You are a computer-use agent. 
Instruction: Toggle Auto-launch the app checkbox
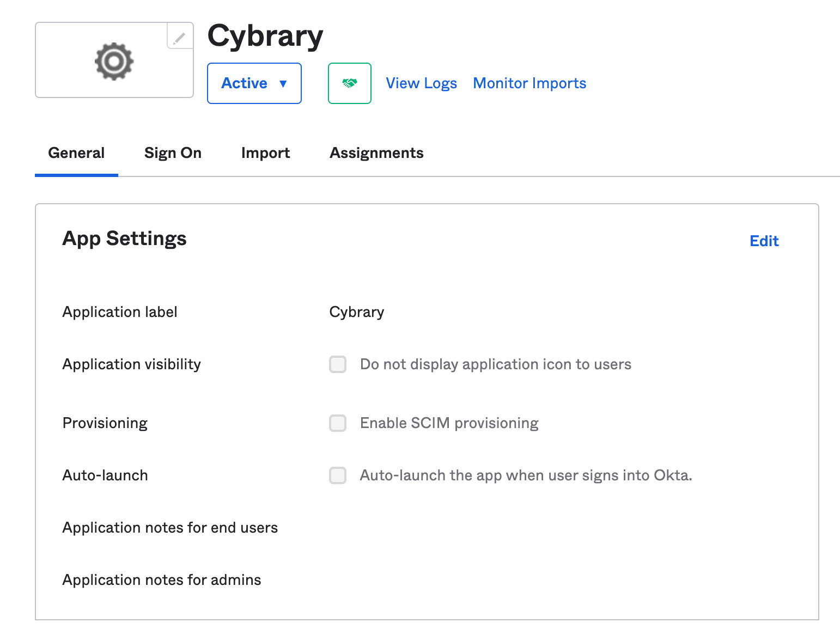pos(338,475)
